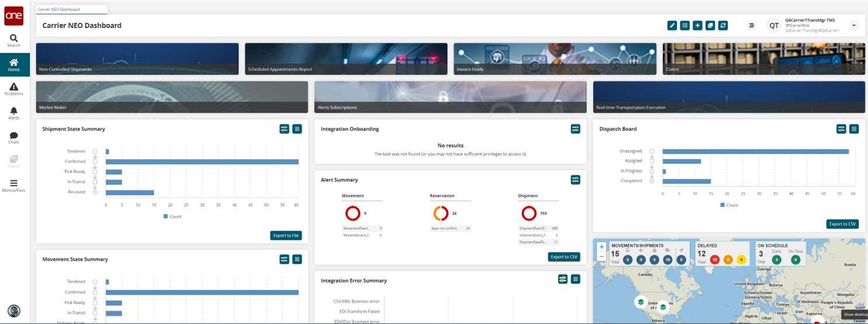The height and width of the screenshot is (324, 868).
Task: Refresh the dashboard with the sync icon
Action: tap(723, 25)
